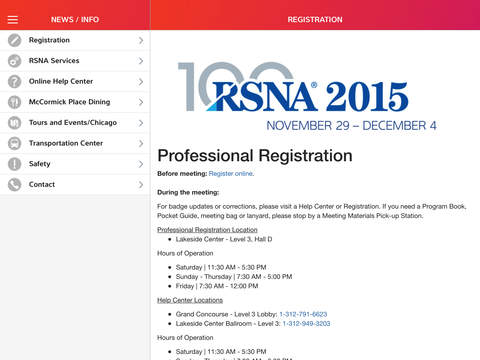Tap the Contact phone icon
The image size is (480, 360).
[14, 185]
